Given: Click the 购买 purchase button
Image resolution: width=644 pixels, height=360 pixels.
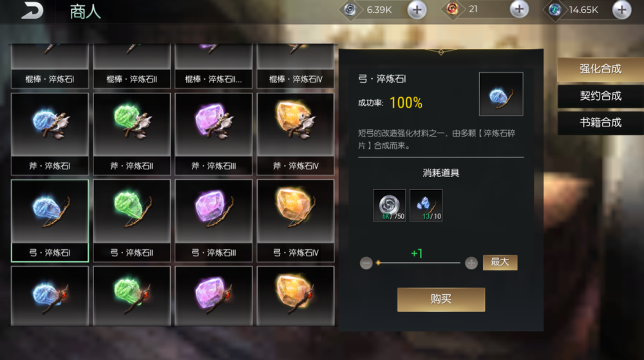Looking at the screenshot, I should (441, 299).
